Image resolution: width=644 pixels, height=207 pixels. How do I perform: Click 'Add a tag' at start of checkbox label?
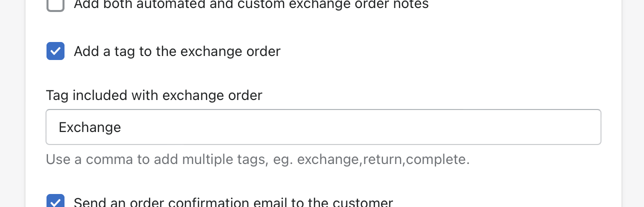tap(105, 51)
